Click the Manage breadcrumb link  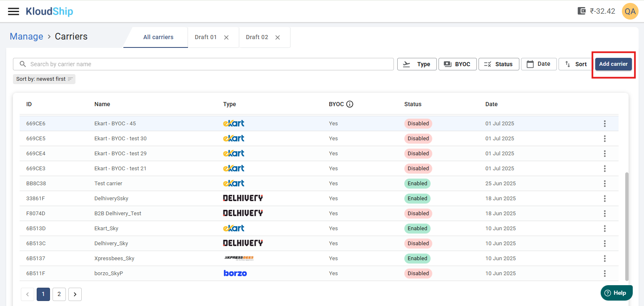26,37
